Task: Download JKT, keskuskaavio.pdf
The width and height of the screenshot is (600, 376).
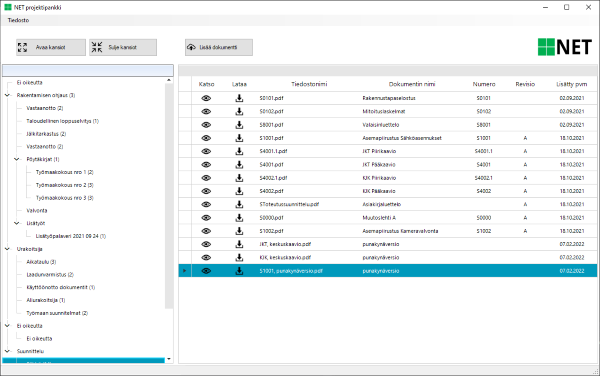Action: coord(239,244)
